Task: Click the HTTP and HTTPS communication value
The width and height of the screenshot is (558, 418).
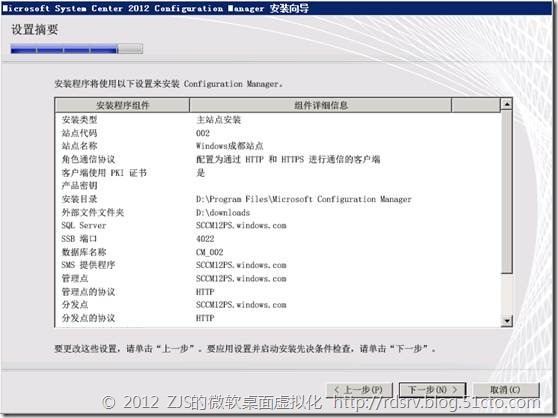Action: [x=288, y=159]
